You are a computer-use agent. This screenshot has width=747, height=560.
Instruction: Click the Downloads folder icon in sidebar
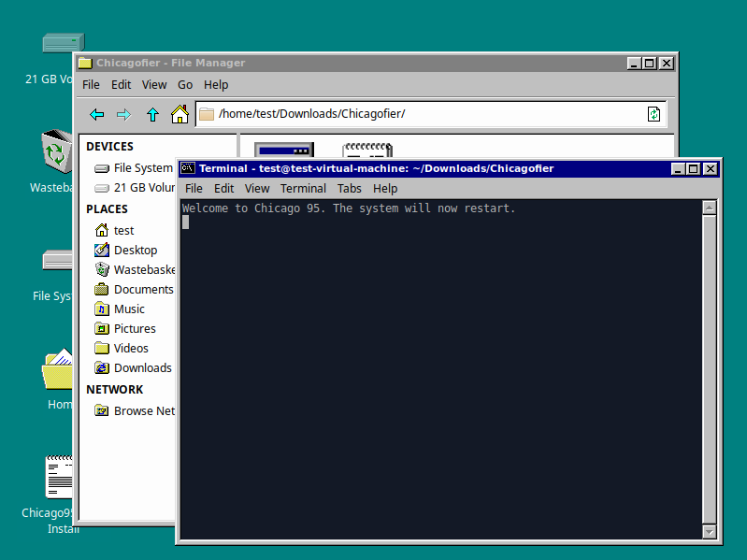tap(102, 367)
